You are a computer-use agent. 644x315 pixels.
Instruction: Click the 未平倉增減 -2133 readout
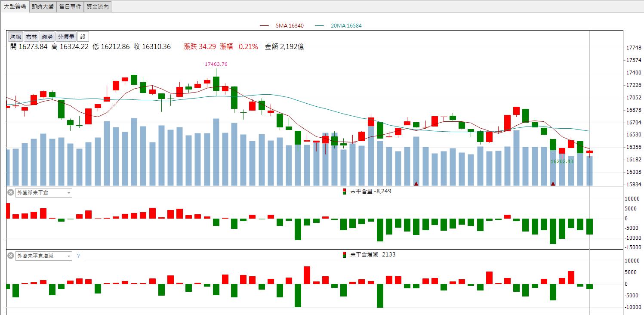[x=373, y=255]
